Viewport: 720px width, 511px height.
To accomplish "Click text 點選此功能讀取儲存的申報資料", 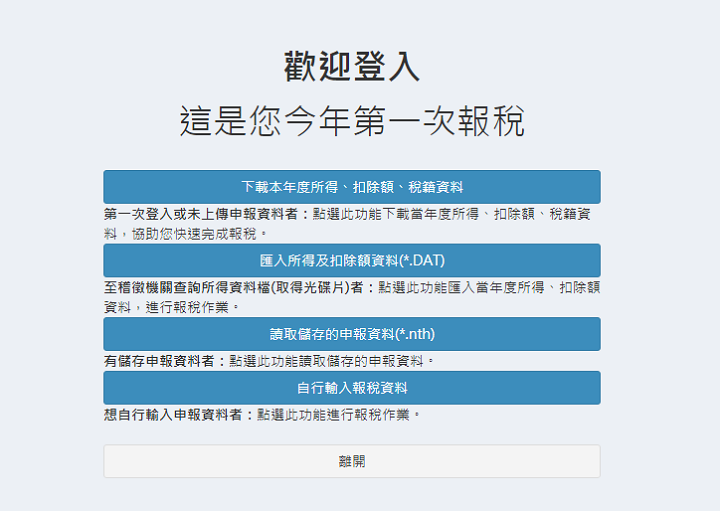I will pyautogui.click(x=332, y=360).
